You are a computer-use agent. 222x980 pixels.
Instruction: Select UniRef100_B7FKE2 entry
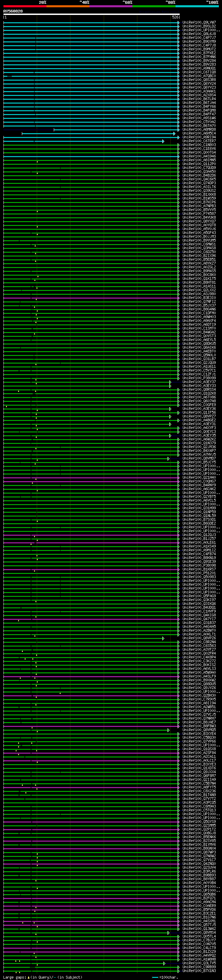199,53
